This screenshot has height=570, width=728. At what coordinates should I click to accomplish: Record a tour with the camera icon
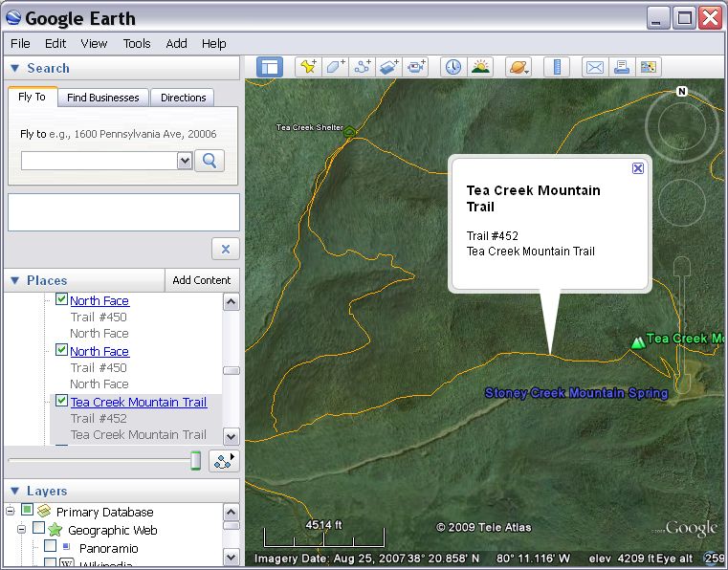coord(416,67)
